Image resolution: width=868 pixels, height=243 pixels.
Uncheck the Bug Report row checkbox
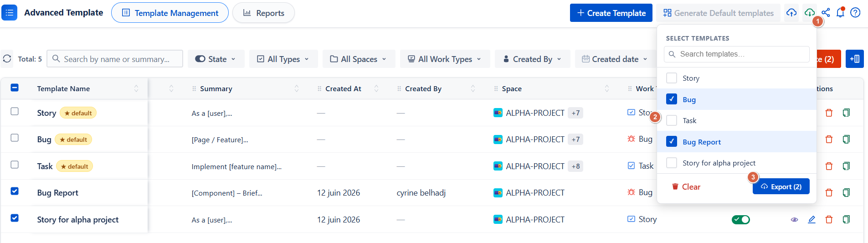coord(15,191)
